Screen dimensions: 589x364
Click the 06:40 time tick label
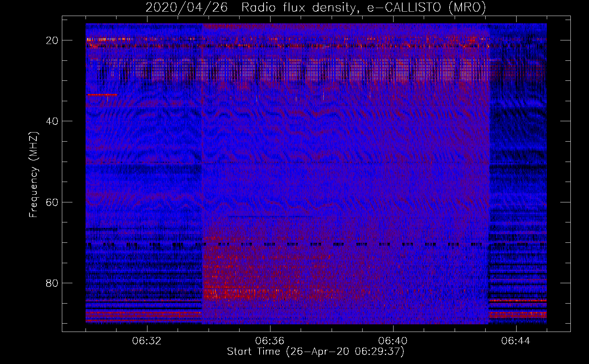pos(393,341)
